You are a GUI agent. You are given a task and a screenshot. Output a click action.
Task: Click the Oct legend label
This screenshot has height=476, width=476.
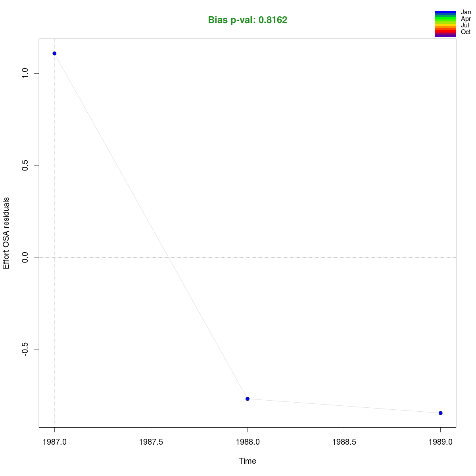point(466,32)
